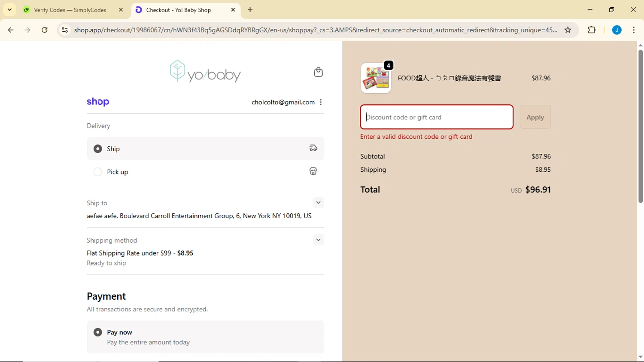Close the Checkout Yo! Baby Shop tab
This screenshot has width=644, height=362.
pos(233,9)
